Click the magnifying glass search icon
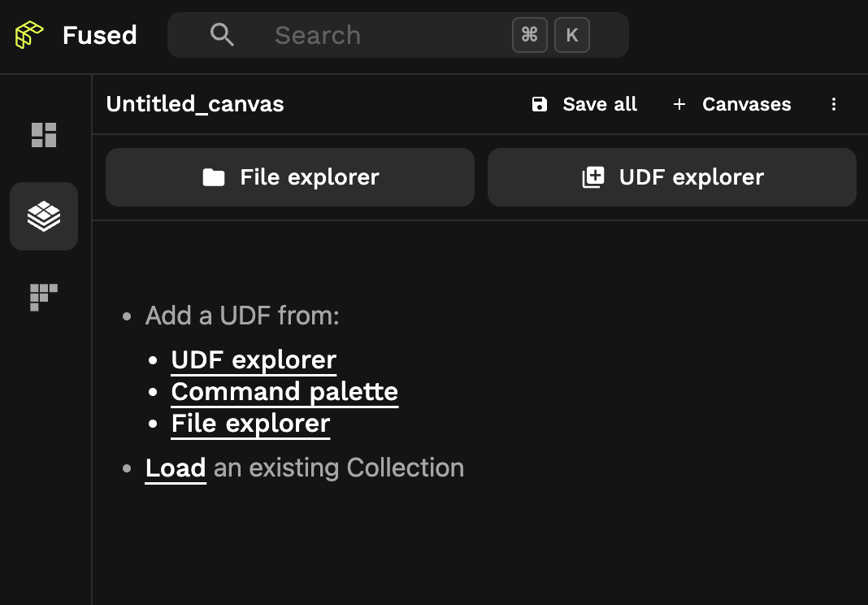The image size is (868, 605). tap(222, 35)
